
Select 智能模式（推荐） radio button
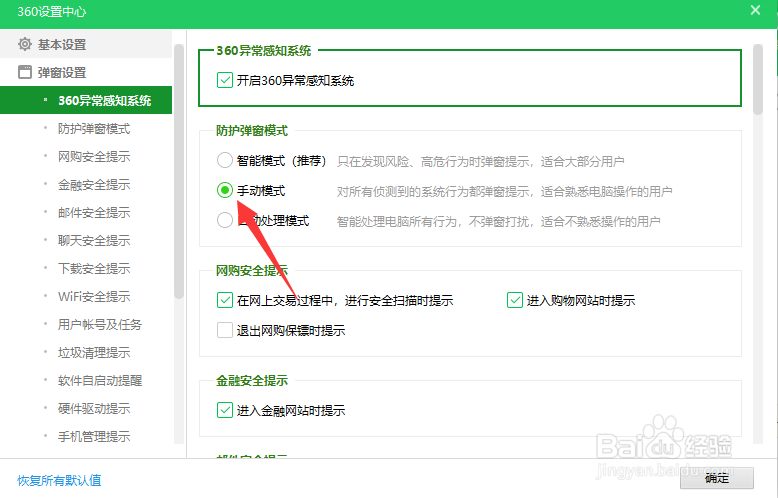click(225, 160)
